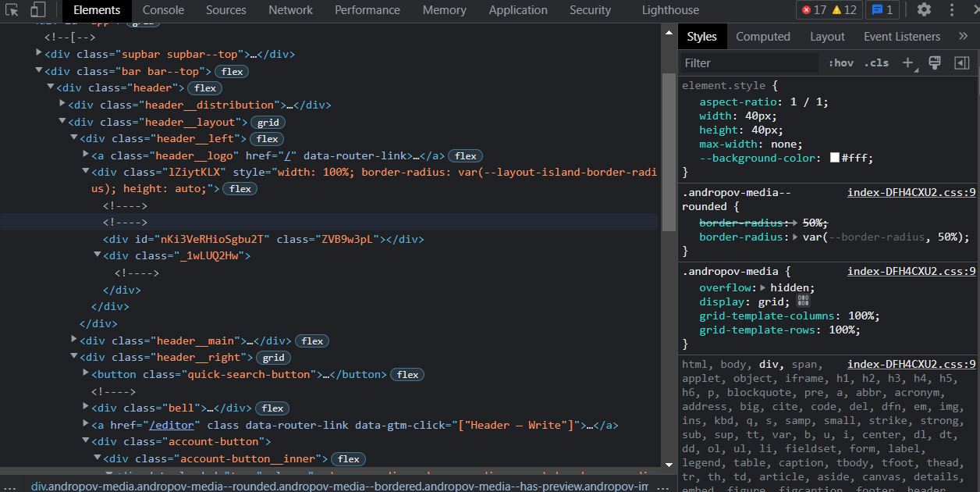Click the #fff background color swatch
Screen dimensions: 980x492
tap(834, 158)
